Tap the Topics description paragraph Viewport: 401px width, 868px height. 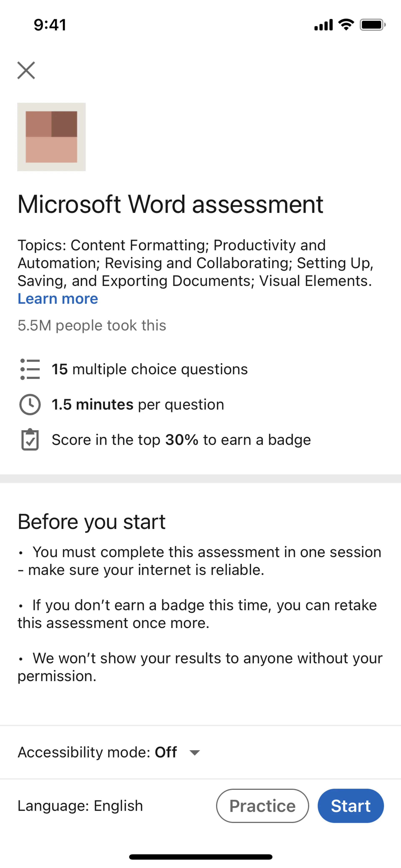(x=195, y=263)
